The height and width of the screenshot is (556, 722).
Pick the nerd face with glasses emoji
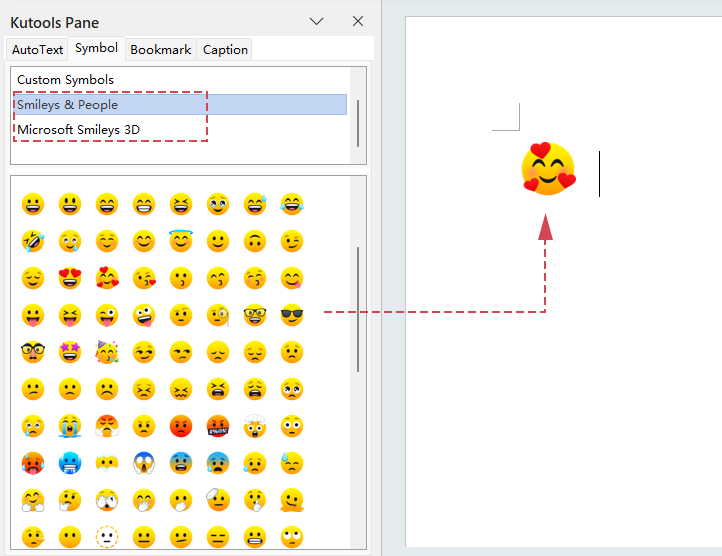(x=255, y=315)
